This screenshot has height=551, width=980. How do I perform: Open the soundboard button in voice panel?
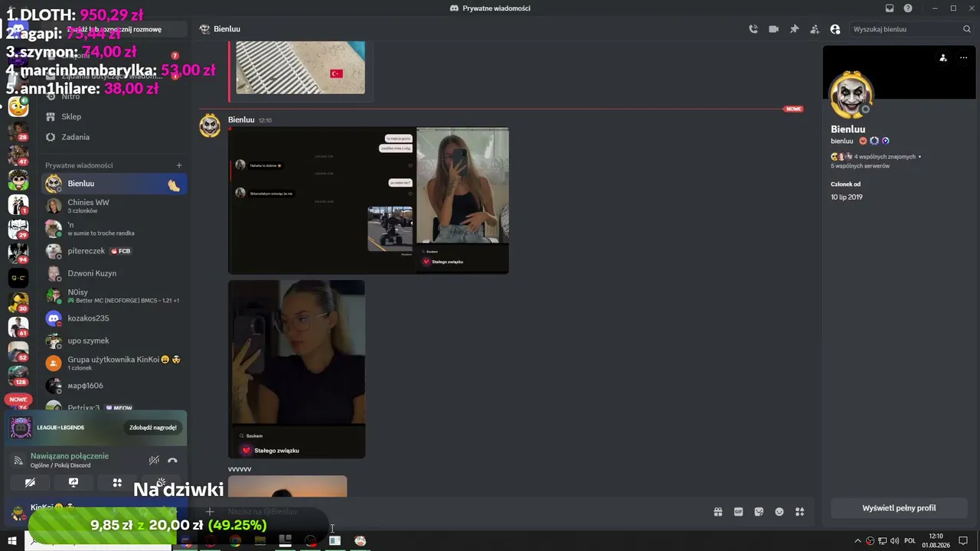point(161,483)
